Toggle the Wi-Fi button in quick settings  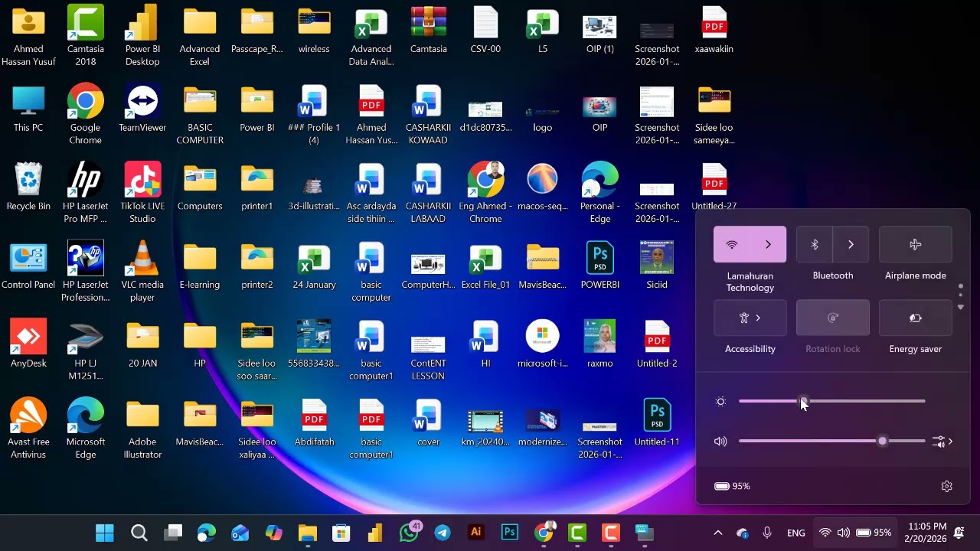(732, 245)
